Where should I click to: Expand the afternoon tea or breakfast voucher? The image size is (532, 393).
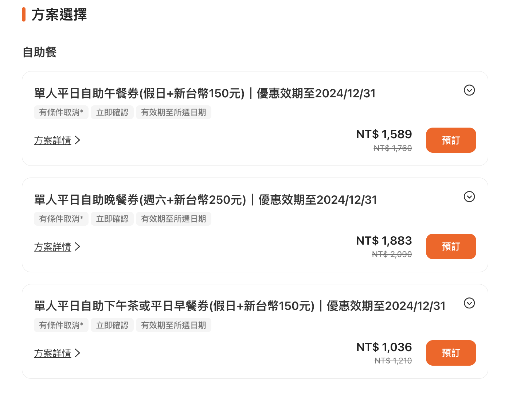(x=469, y=303)
